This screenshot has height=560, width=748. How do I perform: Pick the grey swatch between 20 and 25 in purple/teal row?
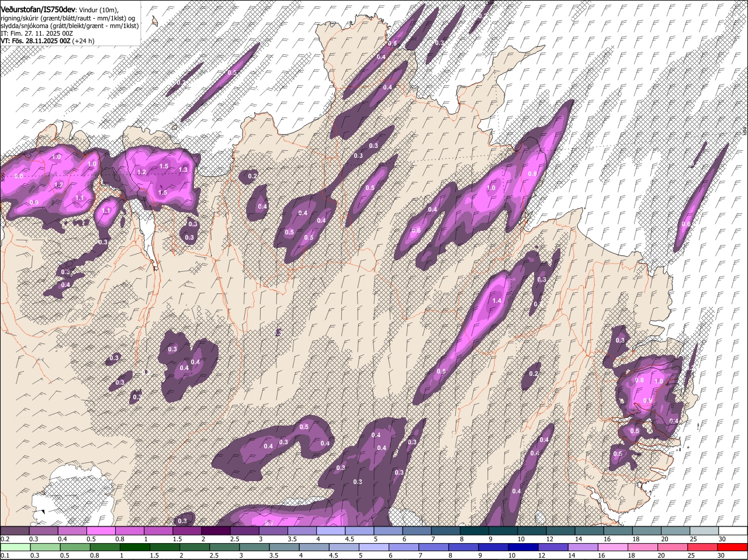point(675,531)
